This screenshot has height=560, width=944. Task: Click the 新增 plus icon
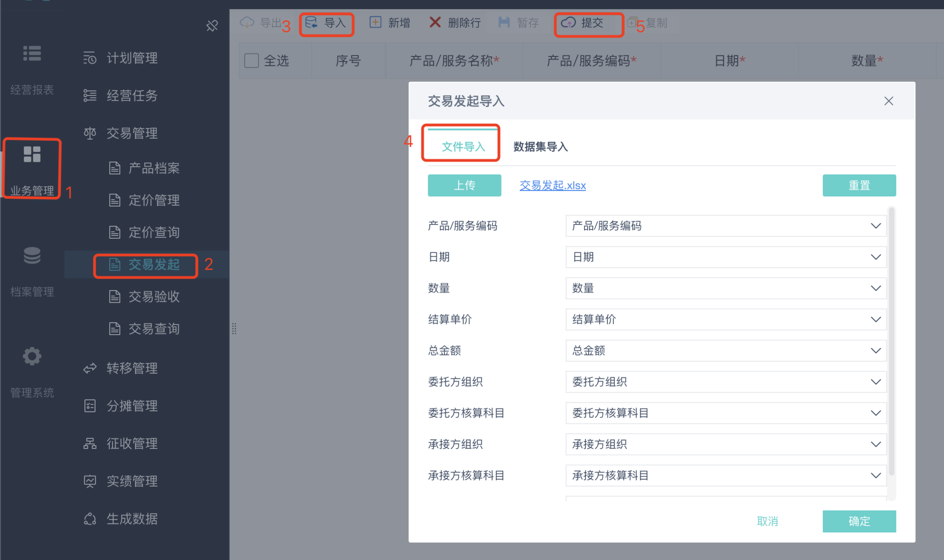[376, 23]
